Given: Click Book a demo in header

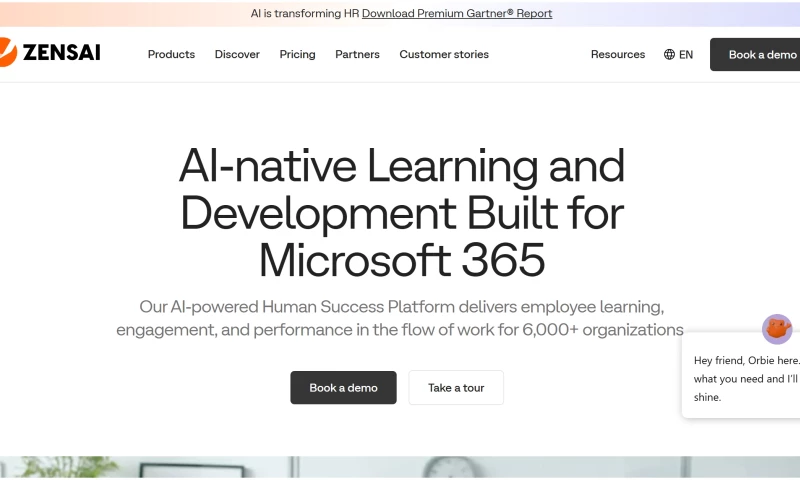Looking at the screenshot, I should click(755, 55).
